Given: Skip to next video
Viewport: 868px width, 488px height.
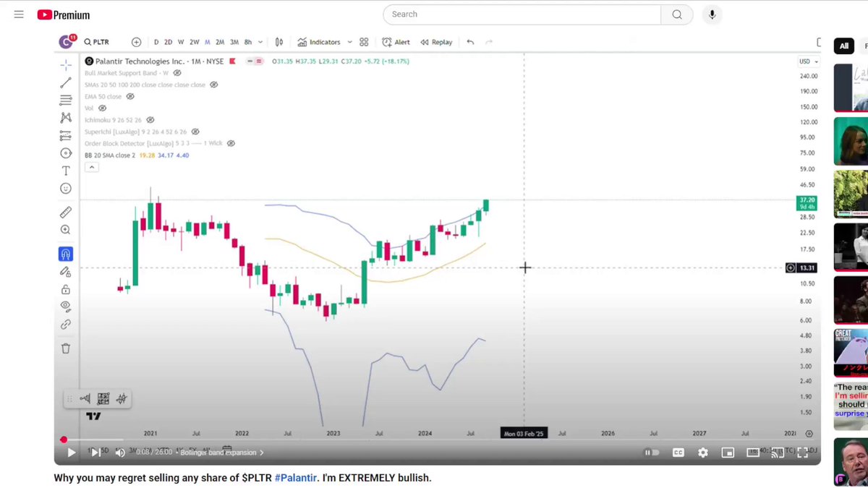Looking at the screenshot, I should [x=95, y=453].
